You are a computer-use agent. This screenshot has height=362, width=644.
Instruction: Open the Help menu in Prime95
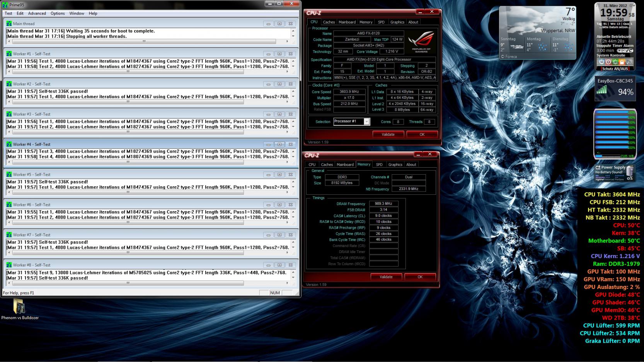click(x=93, y=14)
